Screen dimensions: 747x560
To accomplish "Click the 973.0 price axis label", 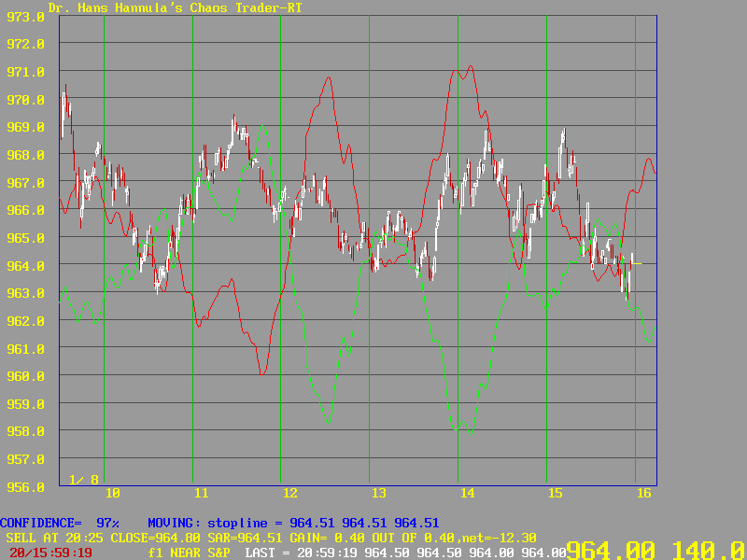I will point(25,17).
